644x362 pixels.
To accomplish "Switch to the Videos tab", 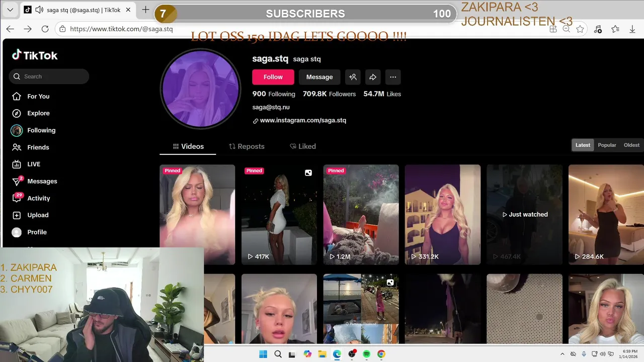I will click(x=188, y=146).
